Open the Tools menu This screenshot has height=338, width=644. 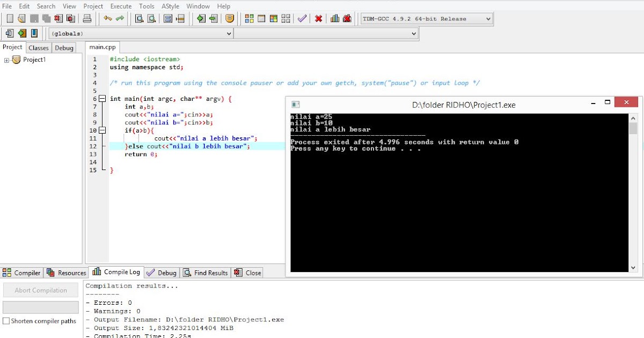point(147,6)
